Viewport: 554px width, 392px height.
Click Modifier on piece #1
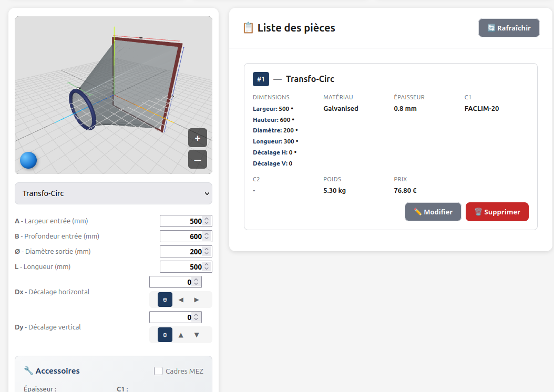433,212
